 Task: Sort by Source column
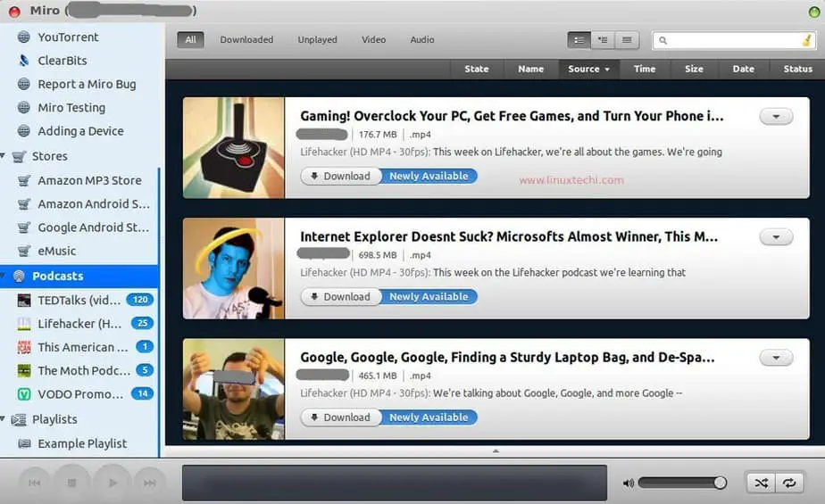coord(588,69)
